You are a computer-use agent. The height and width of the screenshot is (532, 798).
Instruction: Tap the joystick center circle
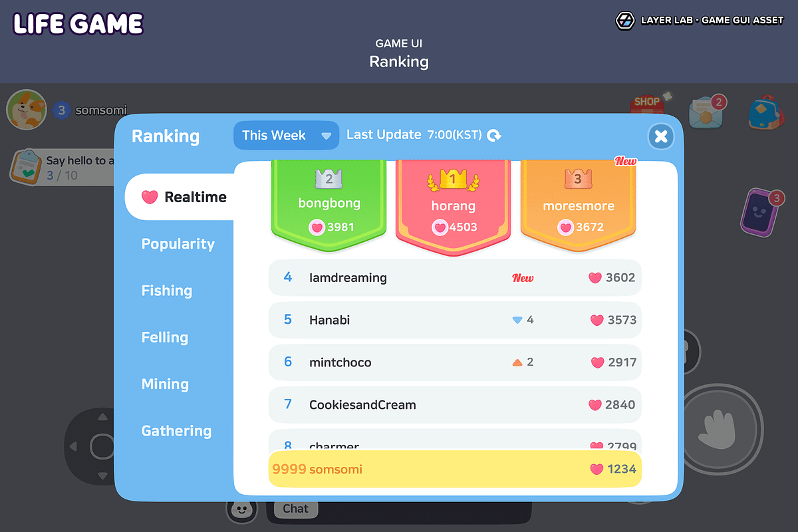[x=102, y=446]
